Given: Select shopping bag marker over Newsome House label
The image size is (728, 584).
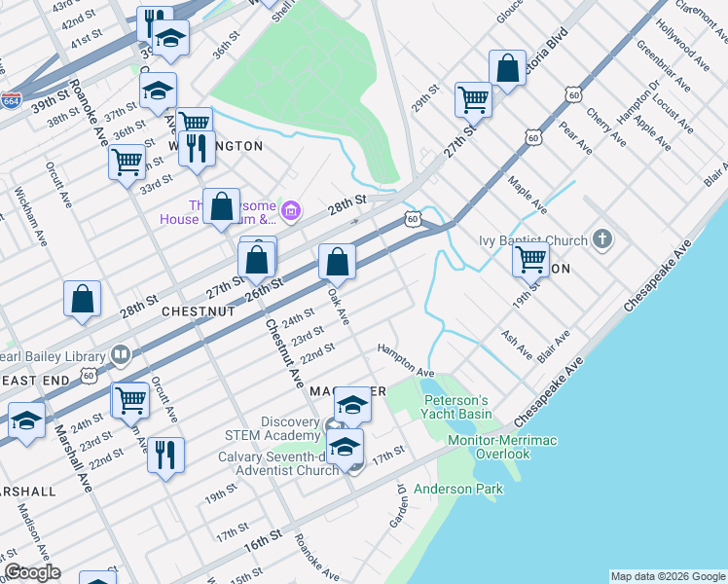Looking at the screenshot, I should coord(222,206).
